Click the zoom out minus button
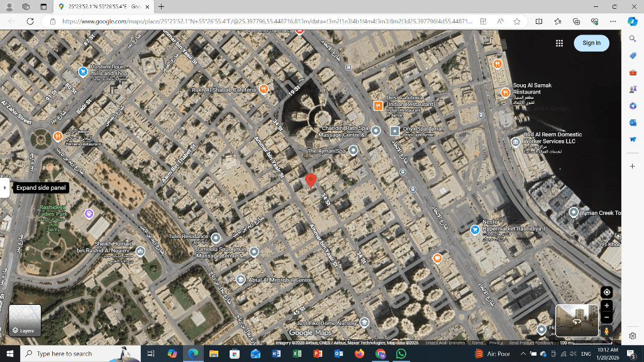Image resolution: width=644 pixels, height=362 pixels. 606,317
